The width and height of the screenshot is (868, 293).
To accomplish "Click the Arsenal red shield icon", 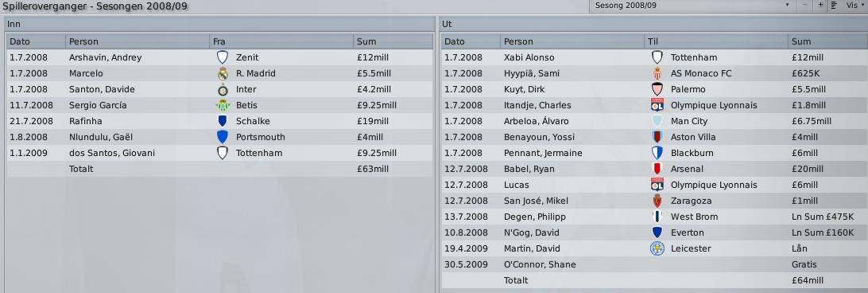I will click(x=657, y=169).
